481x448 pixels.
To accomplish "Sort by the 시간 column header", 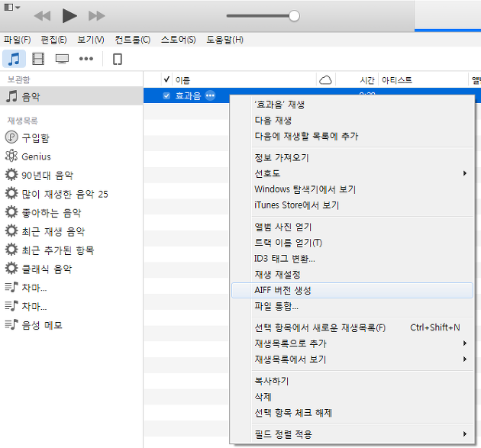I will (357, 80).
